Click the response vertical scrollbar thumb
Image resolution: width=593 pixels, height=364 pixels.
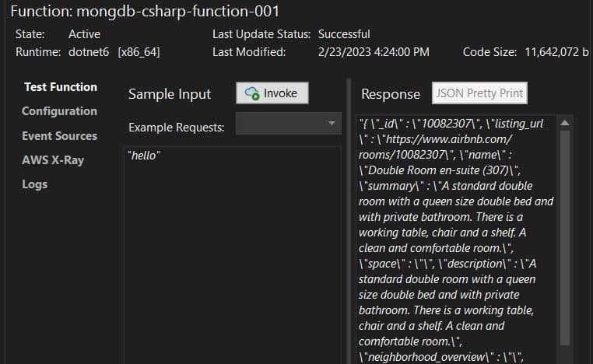click(565, 233)
